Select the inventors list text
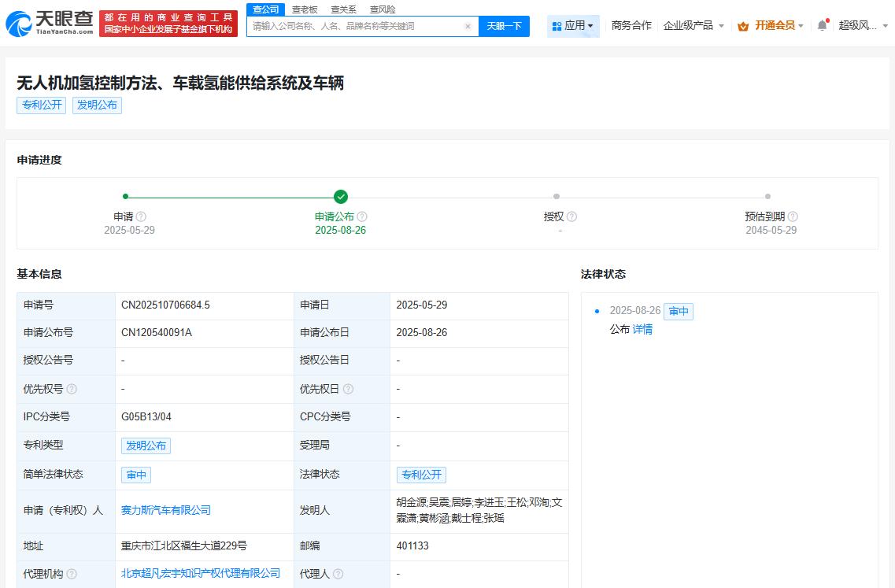The width and height of the screenshot is (895, 588). [x=479, y=510]
